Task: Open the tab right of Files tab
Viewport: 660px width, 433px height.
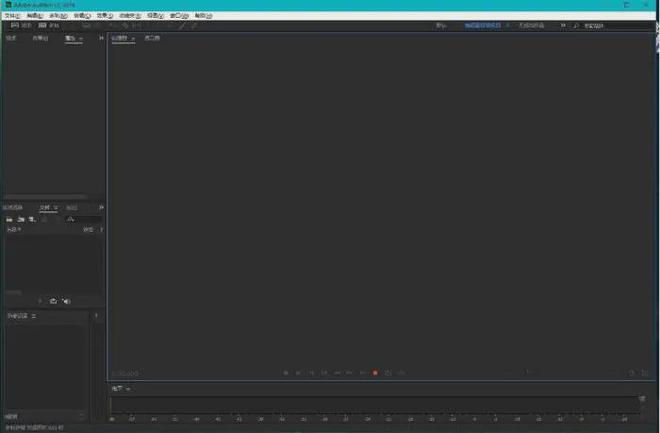Action: point(72,207)
